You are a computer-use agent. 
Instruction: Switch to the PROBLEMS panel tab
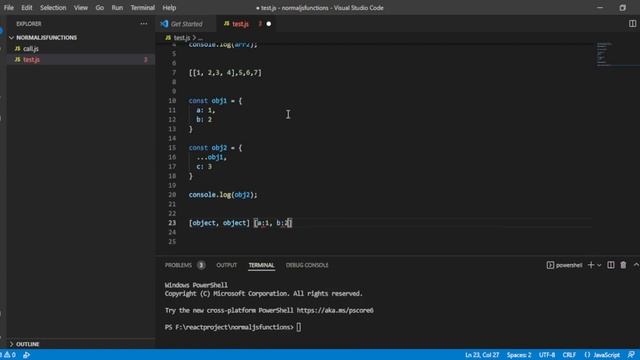(x=178, y=265)
